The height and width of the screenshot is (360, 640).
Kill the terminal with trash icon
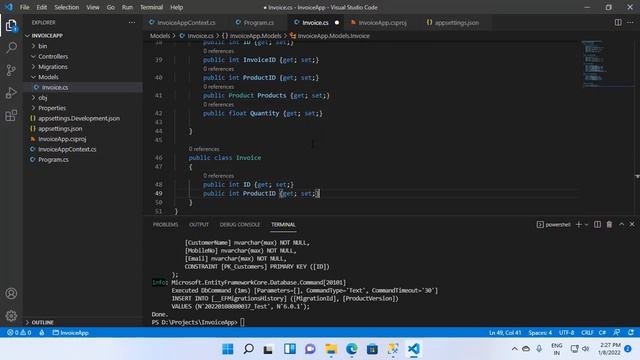tap(609, 224)
